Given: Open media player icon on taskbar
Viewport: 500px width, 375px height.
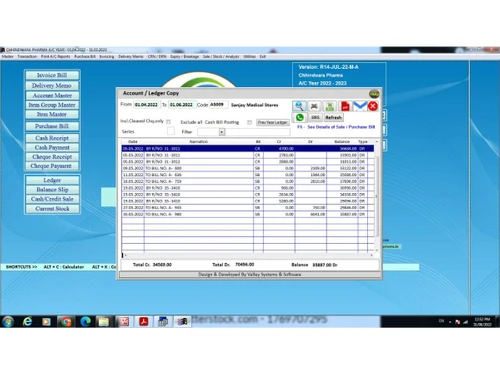Looking at the screenshot, I should (46, 322).
